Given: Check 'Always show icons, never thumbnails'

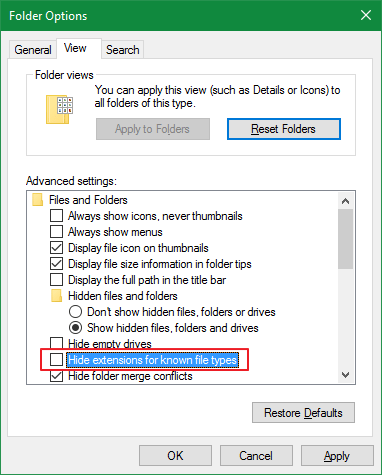Looking at the screenshot, I should click(x=56, y=216).
